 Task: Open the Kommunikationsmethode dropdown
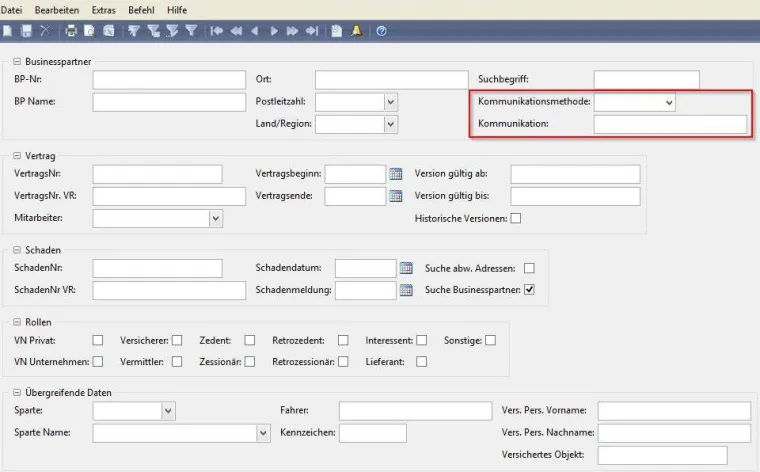(669, 102)
